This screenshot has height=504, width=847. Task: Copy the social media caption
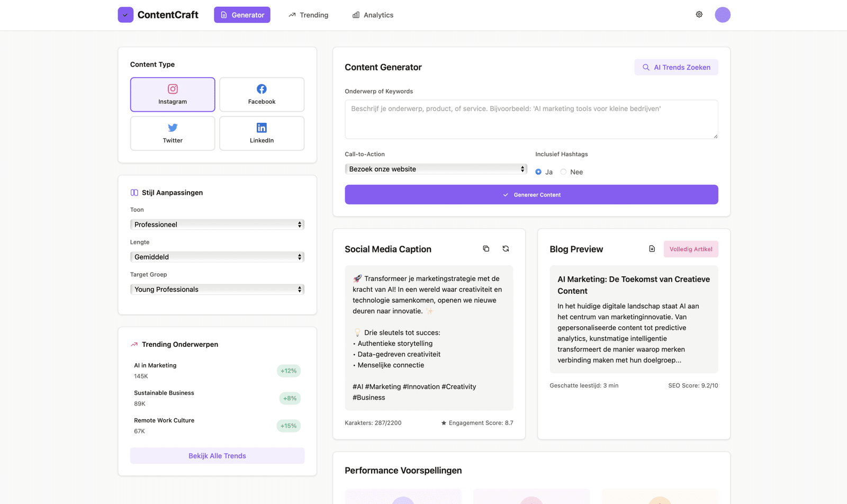point(486,249)
